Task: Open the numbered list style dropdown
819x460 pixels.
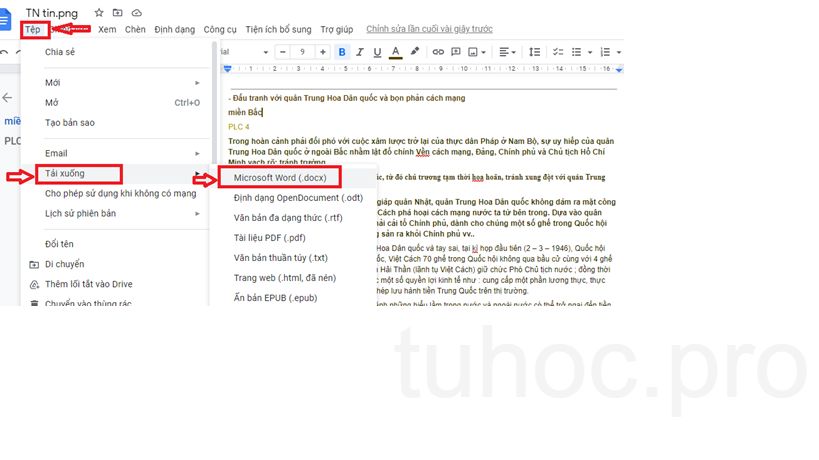Action: (x=619, y=52)
